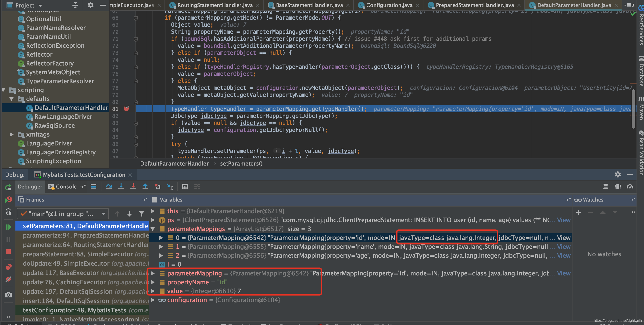Click the speedometer Overhead icon

(630, 187)
